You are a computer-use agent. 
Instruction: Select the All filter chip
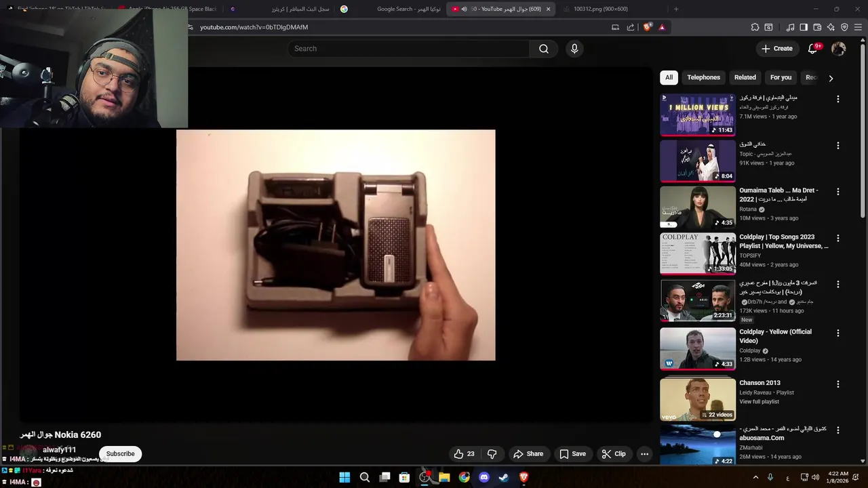click(669, 77)
